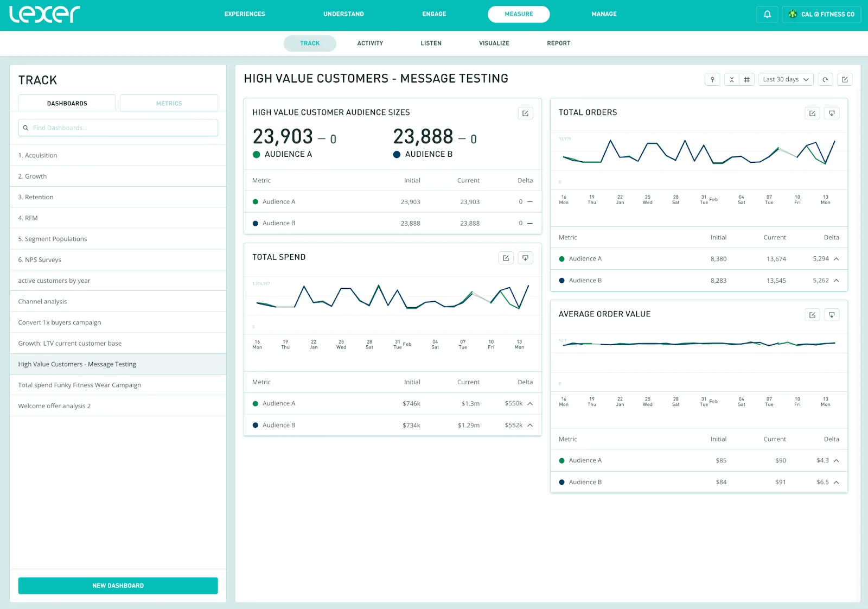
Task: Click the large green Audience A legend dot
Action: click(257, 155)
